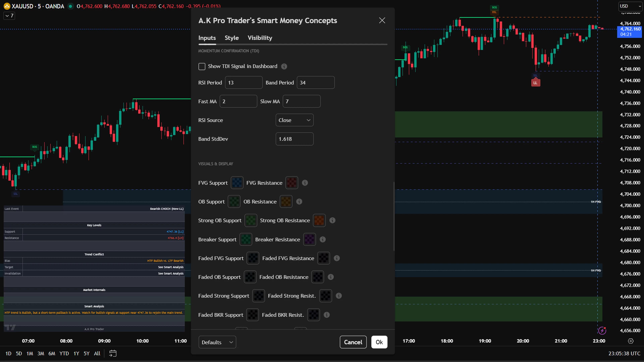Click the info icon next to OB Resistance
This screenshot has width=644, height=362.
pyautogui.click(x=299, y=202)
